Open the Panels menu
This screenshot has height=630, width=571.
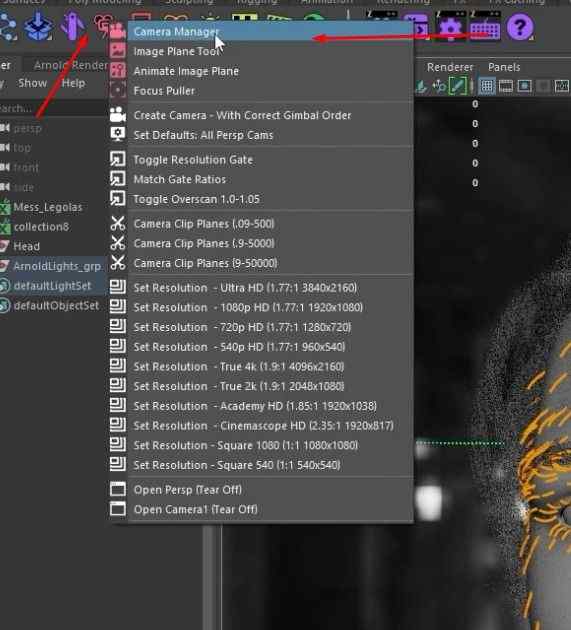(x=504, y=67)
